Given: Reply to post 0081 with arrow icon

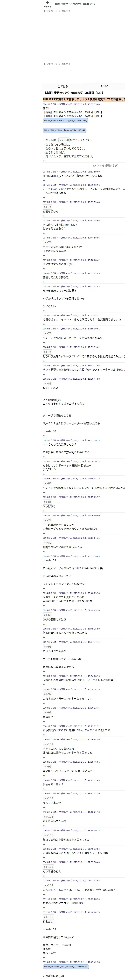Looking at the screenshot, I should (x=44, y=311).
